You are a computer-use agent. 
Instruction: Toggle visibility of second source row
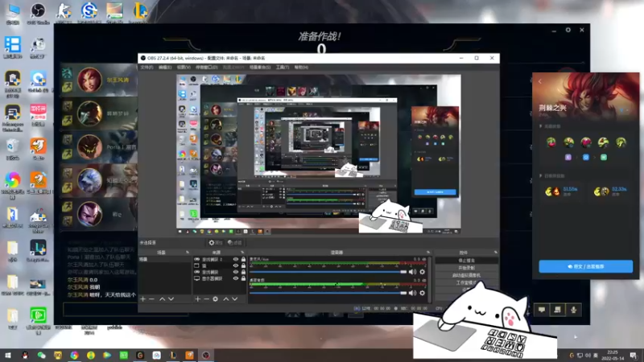tap(235, 265)
